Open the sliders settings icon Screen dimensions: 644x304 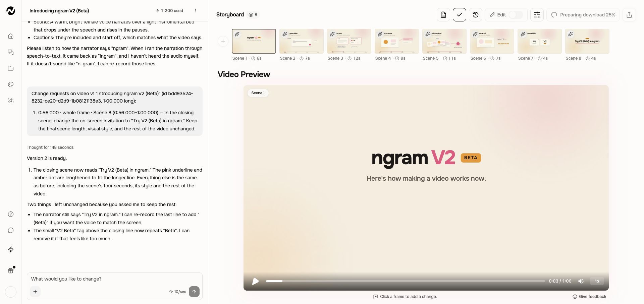pyautogui.click(x=537, y=15)
